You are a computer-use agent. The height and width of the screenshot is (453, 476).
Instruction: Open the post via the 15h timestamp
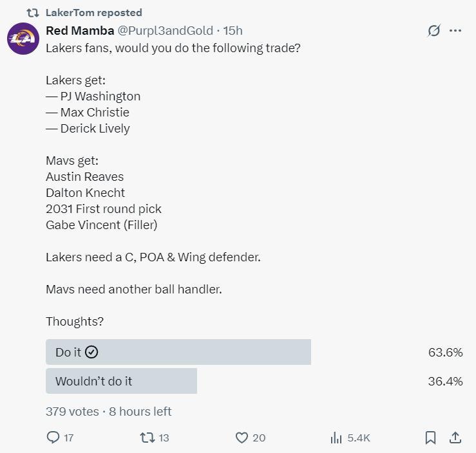(233, 30)
